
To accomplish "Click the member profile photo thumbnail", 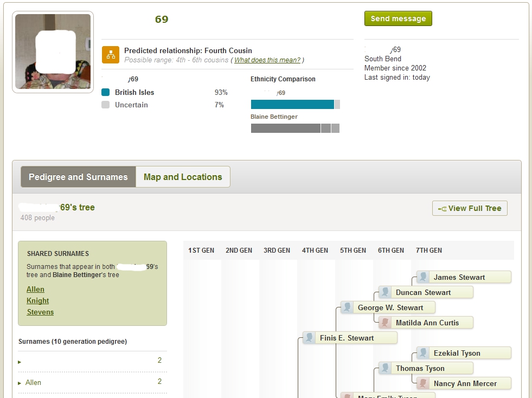I will pos(53,52).
